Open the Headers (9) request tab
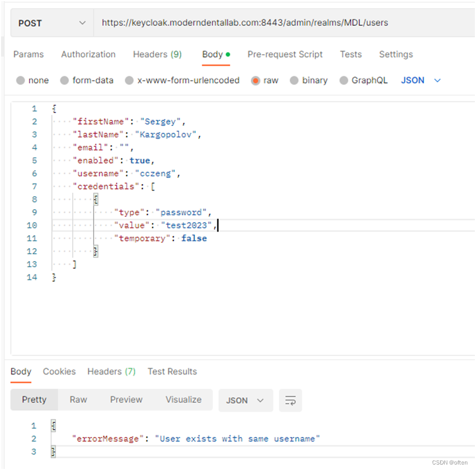The width and height of the screenshot is (476, 470). tap(157, 54)
